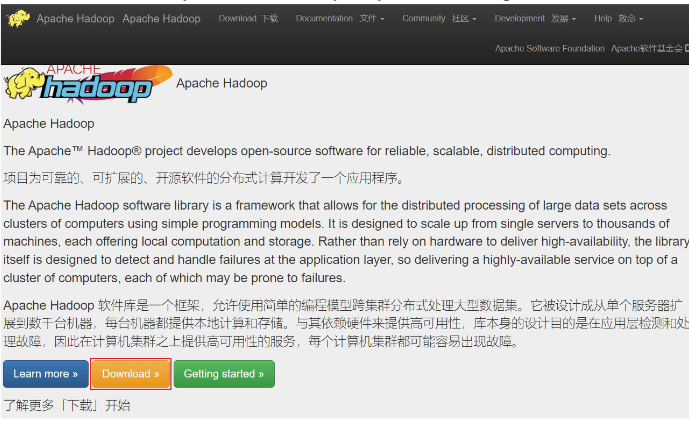Click the blue Learn more button

tap(46, 374)
